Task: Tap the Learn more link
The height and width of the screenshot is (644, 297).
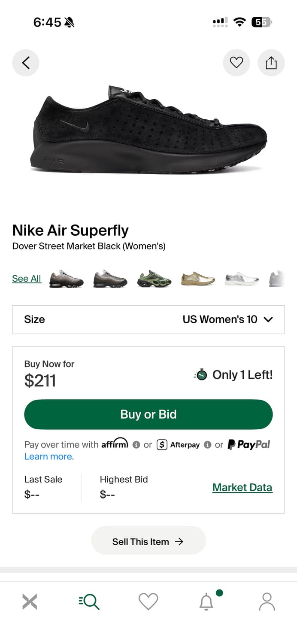Action: point(48,456)
